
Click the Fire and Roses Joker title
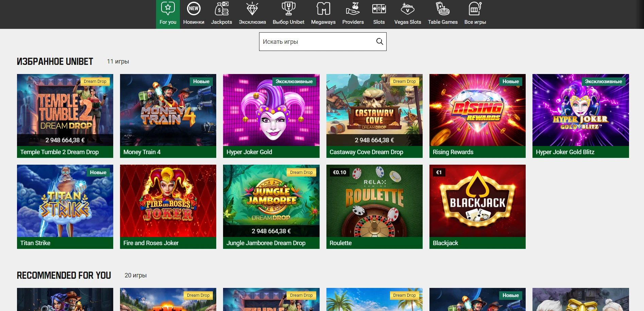pos(151,243)
